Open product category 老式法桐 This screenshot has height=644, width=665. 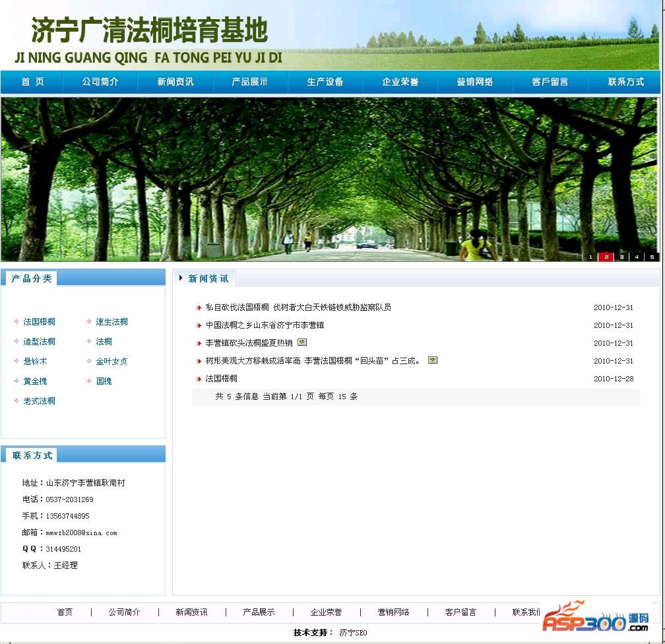(39, 401)
